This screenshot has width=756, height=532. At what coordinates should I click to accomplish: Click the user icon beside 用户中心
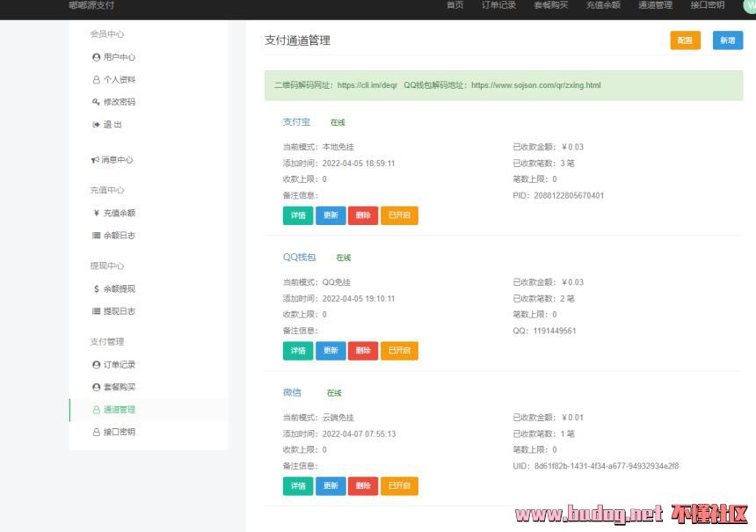(x=96, y=57)
